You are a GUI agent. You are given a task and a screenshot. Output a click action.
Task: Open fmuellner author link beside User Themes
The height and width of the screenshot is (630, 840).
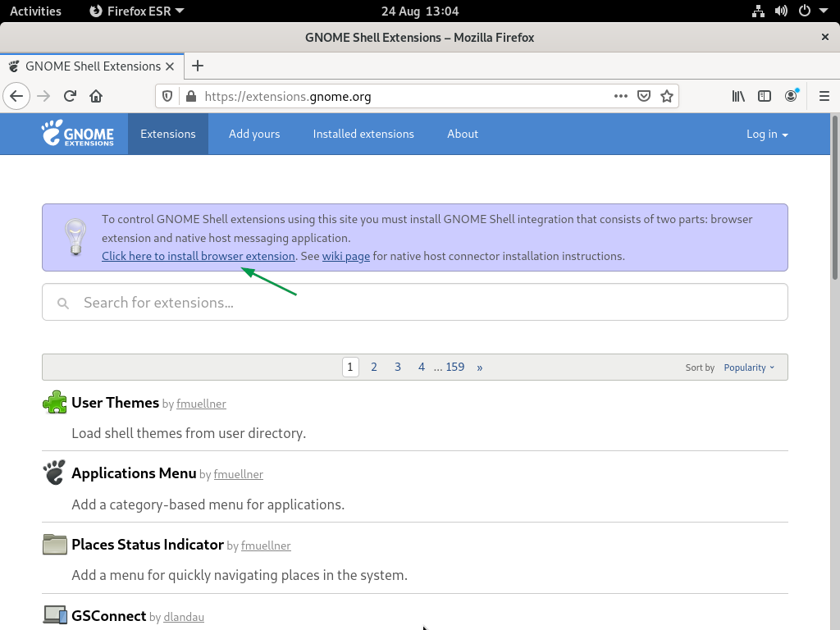point(202,404)
